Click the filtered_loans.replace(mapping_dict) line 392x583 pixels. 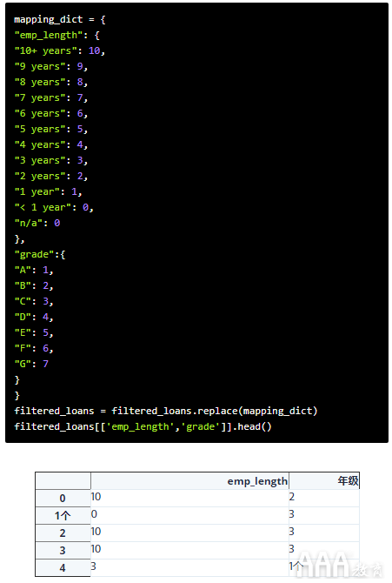[x=166, y=411]
